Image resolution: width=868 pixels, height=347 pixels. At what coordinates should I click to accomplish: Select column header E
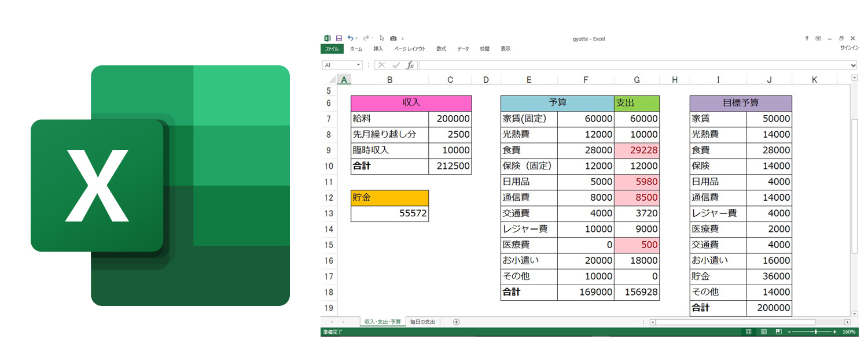529,80
